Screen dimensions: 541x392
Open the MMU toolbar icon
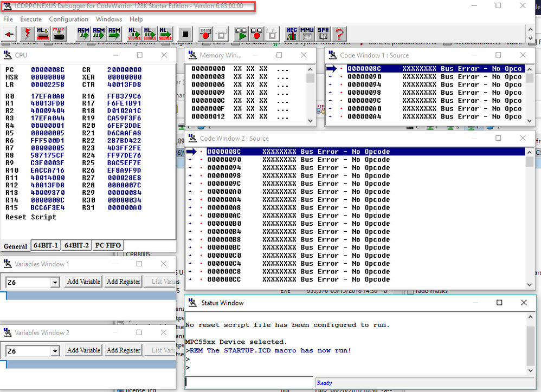pyautogui.click(x=307, y=34)
